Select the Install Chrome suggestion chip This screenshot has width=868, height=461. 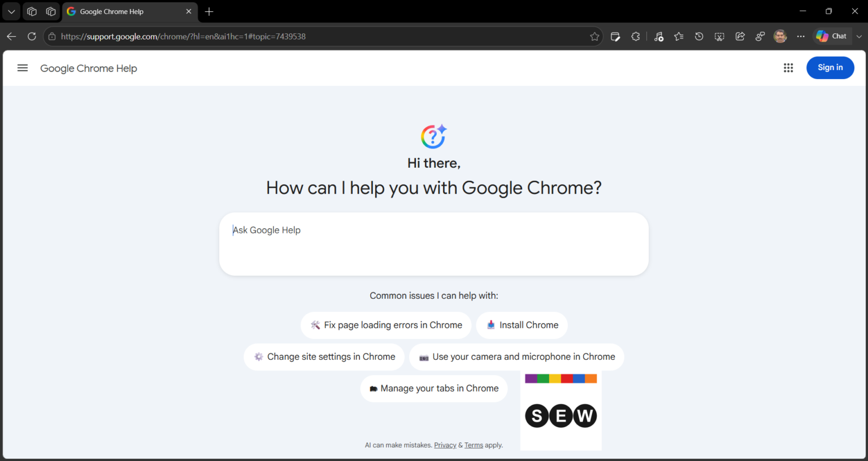[522, 325]
